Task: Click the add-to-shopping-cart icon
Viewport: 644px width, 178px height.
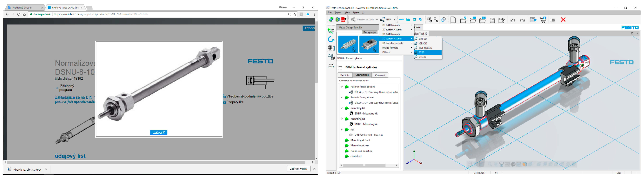Action: point(543,20)
